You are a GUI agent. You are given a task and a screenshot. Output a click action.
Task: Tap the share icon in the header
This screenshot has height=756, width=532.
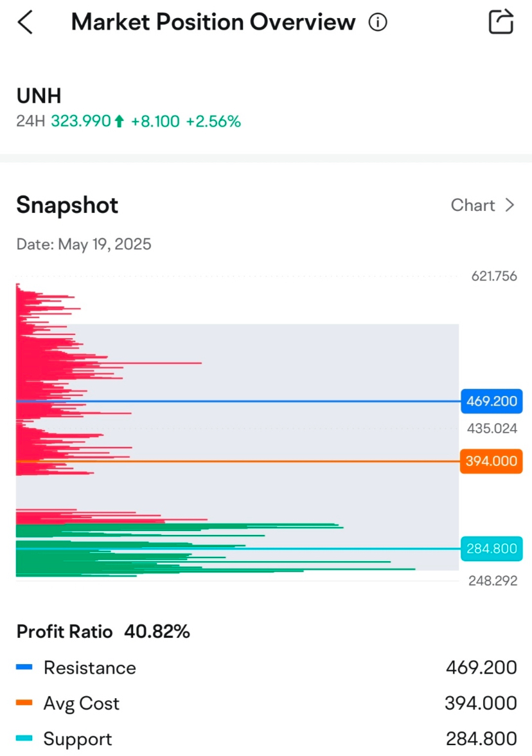pyautogui.click(x=501, y=22)
